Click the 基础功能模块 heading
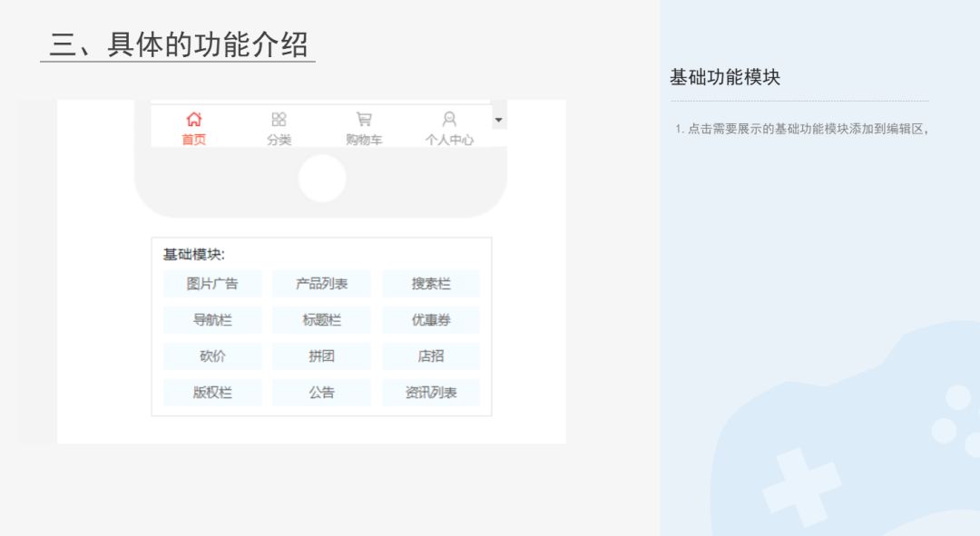This screenshot has width=980, height=536. click(725, 77)
